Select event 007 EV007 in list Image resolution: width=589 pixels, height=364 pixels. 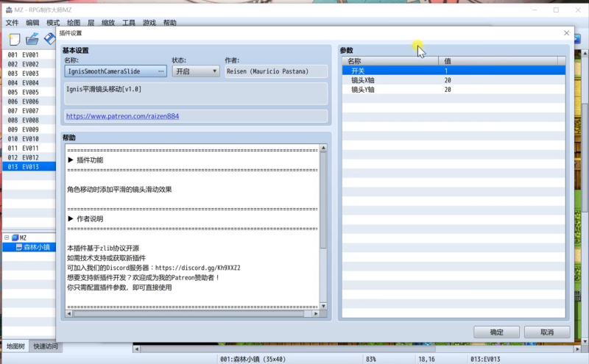tap(29, 111)
